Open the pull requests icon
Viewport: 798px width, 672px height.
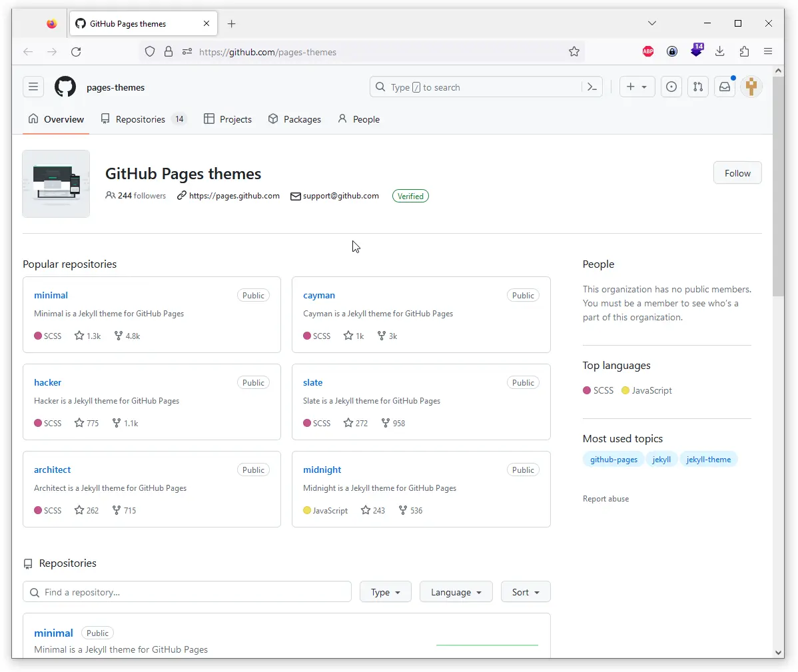point(697,87)
